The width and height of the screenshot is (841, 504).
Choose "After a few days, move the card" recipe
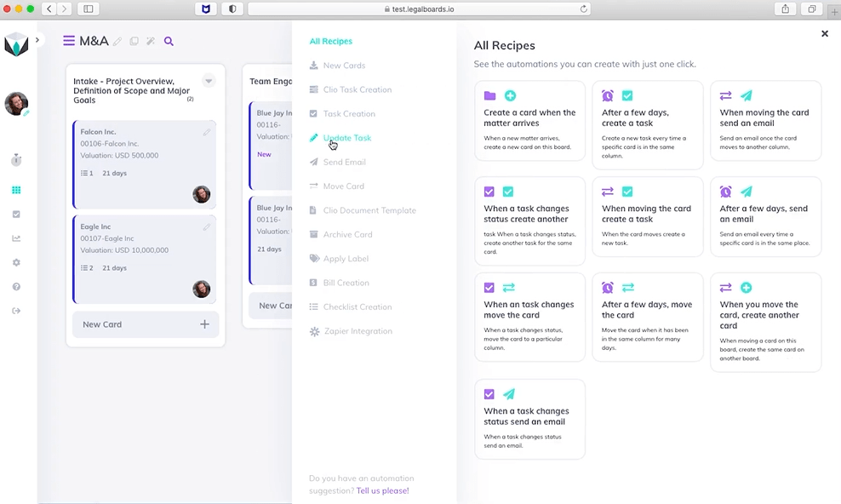coord(647,317)
